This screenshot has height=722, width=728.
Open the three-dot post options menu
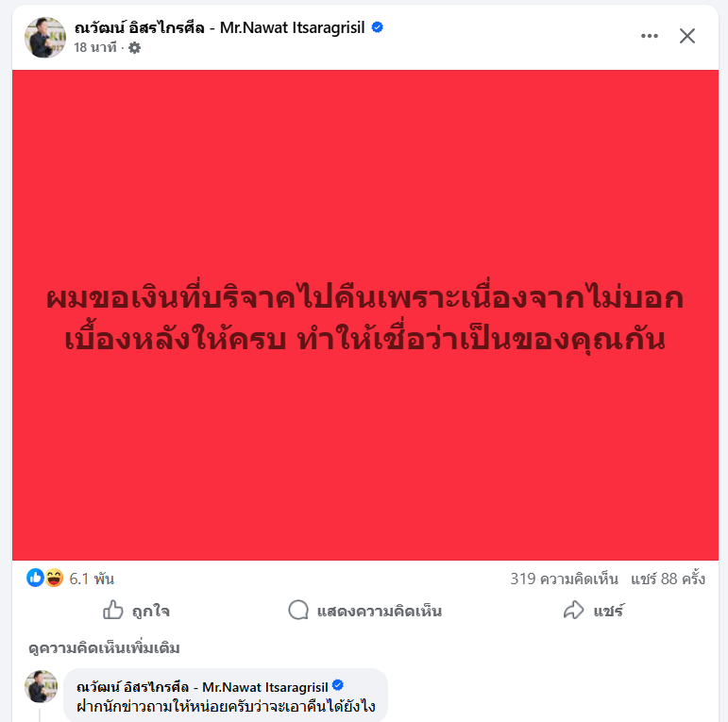pos(649,36)
